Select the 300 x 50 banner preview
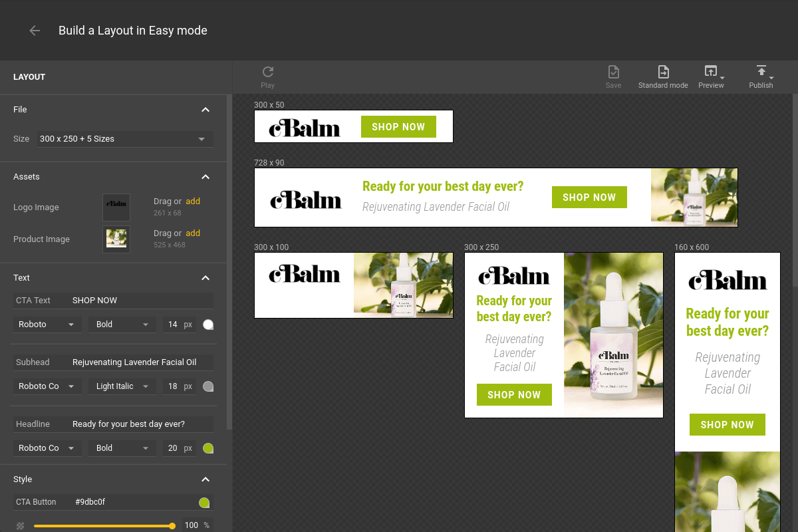This screenshot has width=798, height=532. coord(354,126)
